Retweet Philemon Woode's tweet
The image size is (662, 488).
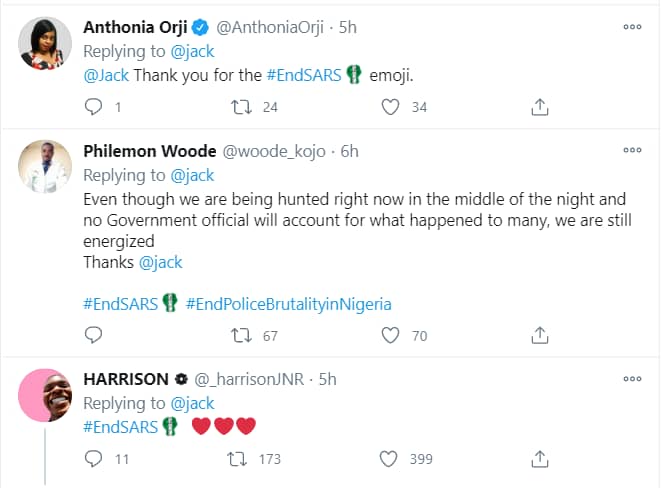click(x=241, y=335)
